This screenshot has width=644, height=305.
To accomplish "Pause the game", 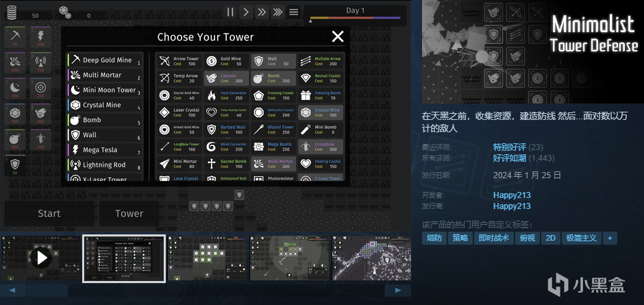I will [230, 12].
